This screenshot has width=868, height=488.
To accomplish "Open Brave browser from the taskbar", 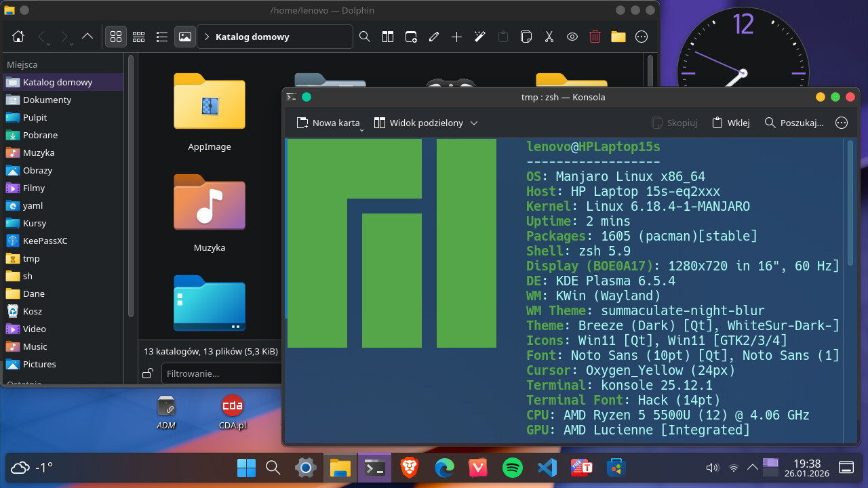I will pyautogui.click(x=409, y=468).
